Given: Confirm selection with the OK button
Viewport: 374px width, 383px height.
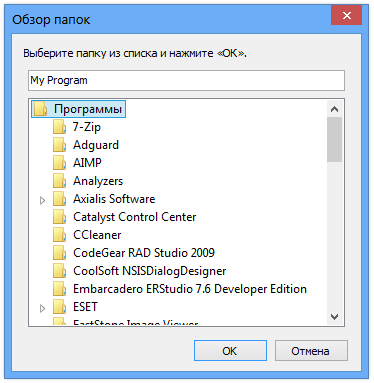Looking at the screenshot, I should click(x=230, y=350).
